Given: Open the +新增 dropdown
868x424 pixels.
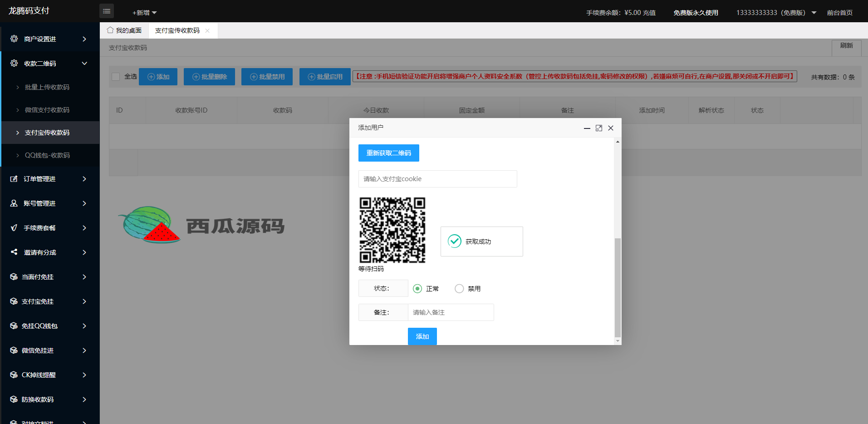Looking at the screenshot, I should [144, 13].
